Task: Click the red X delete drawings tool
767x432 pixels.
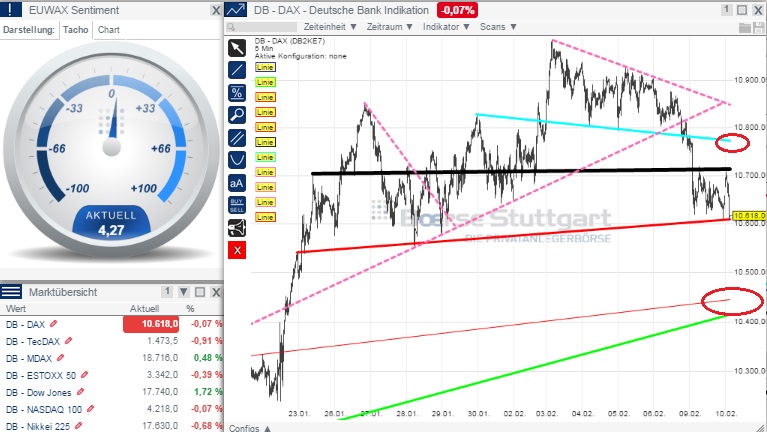Action: [237, 250]
